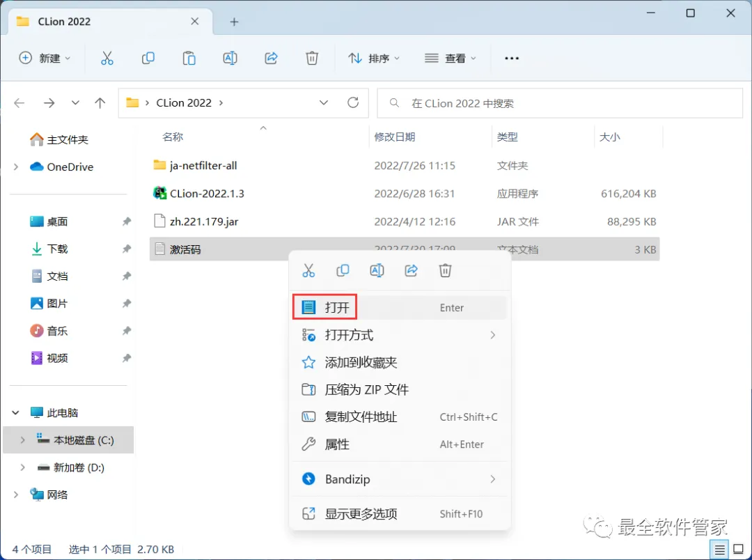The width and height of the screenshot is (752, 560).
Task: Select the zh.221.179.jar file name
Action: pyautogui.click(x=204, y=221)
